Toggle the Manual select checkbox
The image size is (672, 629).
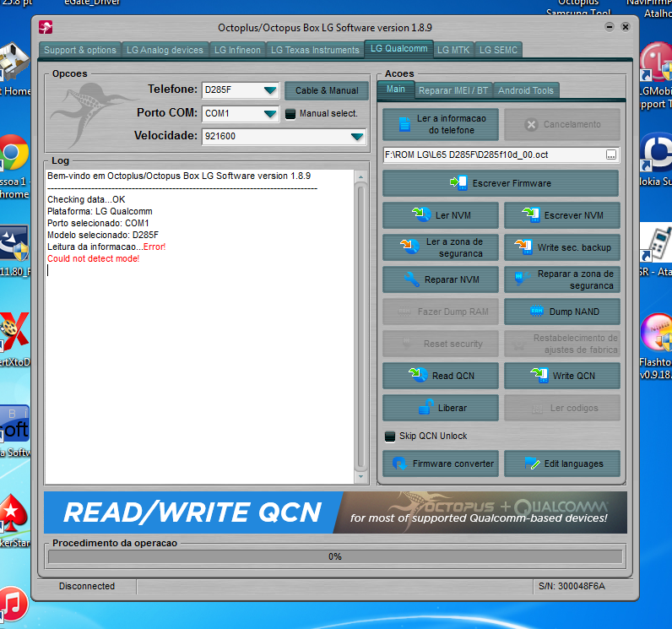[x=290, y=113]
